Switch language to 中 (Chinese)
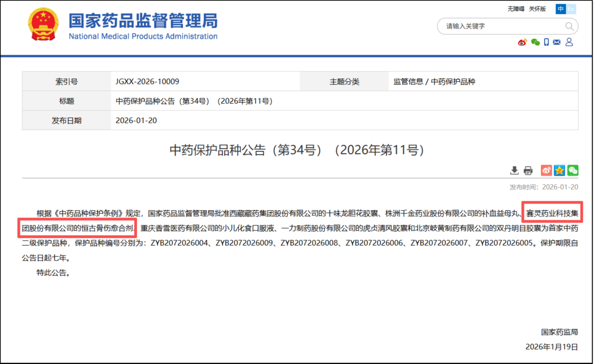 point(561,9)
